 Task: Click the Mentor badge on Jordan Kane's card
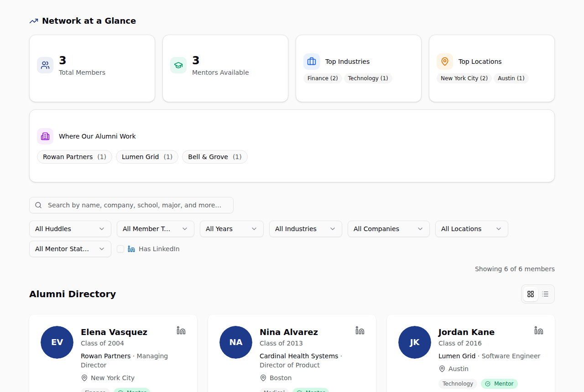499,384
